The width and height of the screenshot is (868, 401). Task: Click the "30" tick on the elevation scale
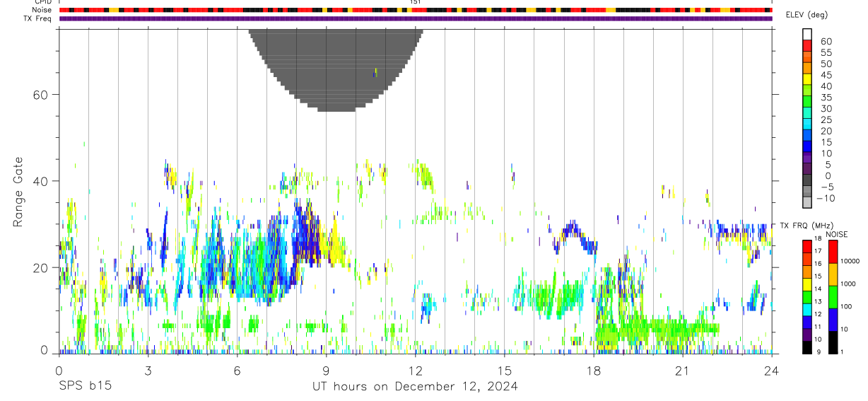[826, 109]
